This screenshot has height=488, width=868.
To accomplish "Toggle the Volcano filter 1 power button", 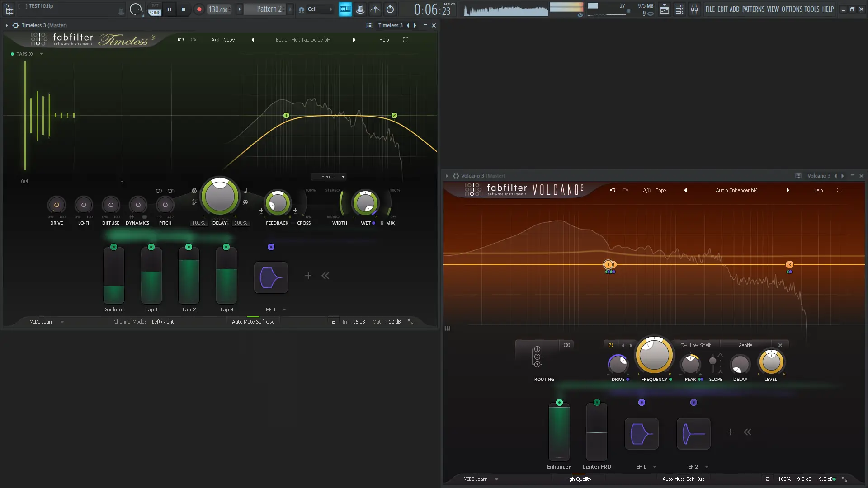I will [610, 345].
